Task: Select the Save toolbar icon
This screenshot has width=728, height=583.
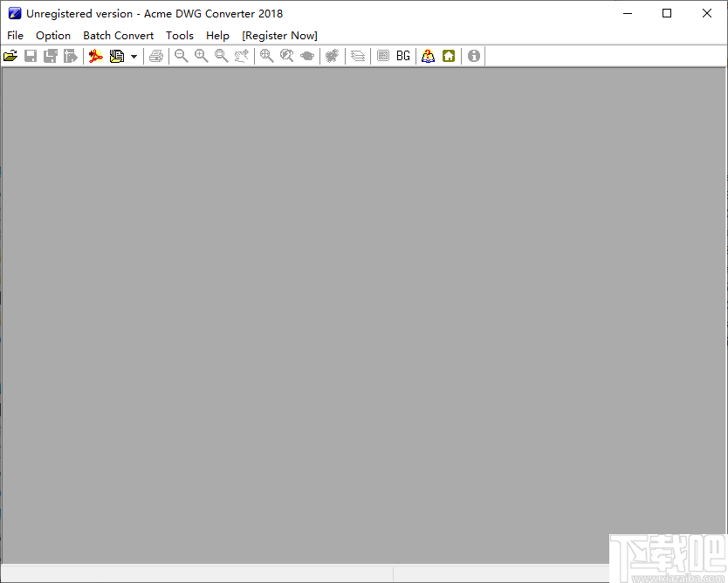Action: click(x=30, y=55)
